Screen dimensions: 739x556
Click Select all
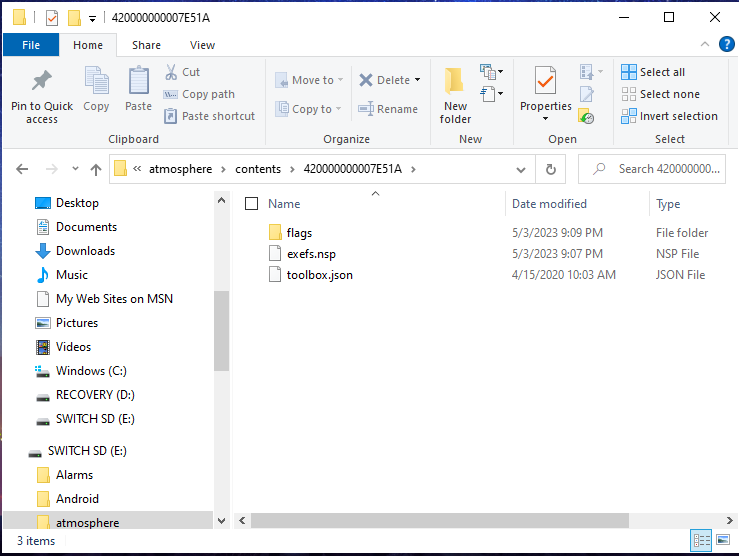[653, 72]
